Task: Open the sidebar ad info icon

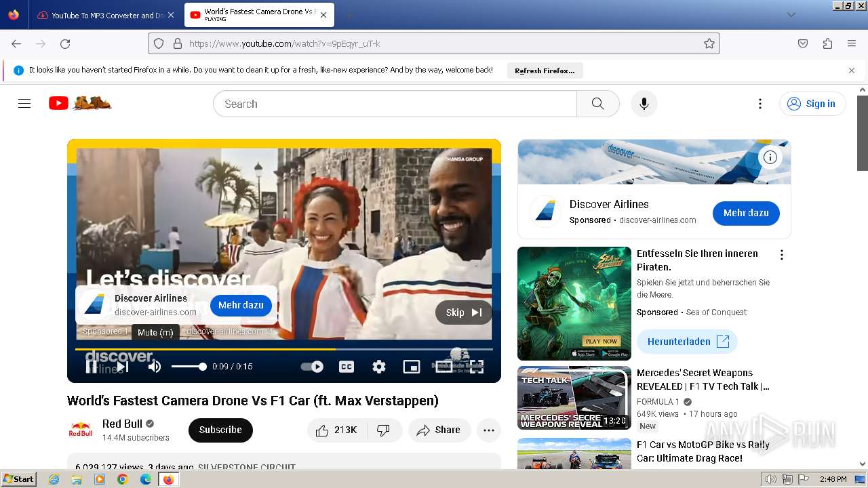Action: coord(770,157)
